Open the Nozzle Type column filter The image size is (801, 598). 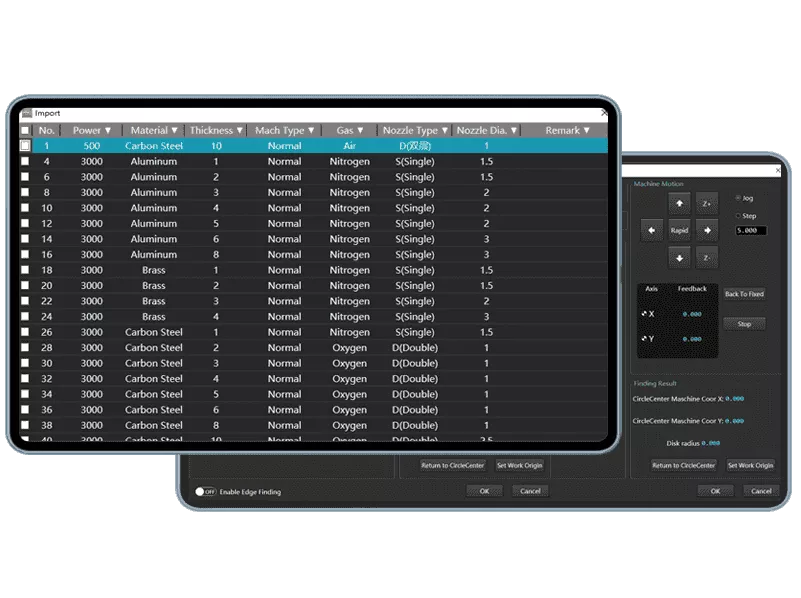click(445, 131)
